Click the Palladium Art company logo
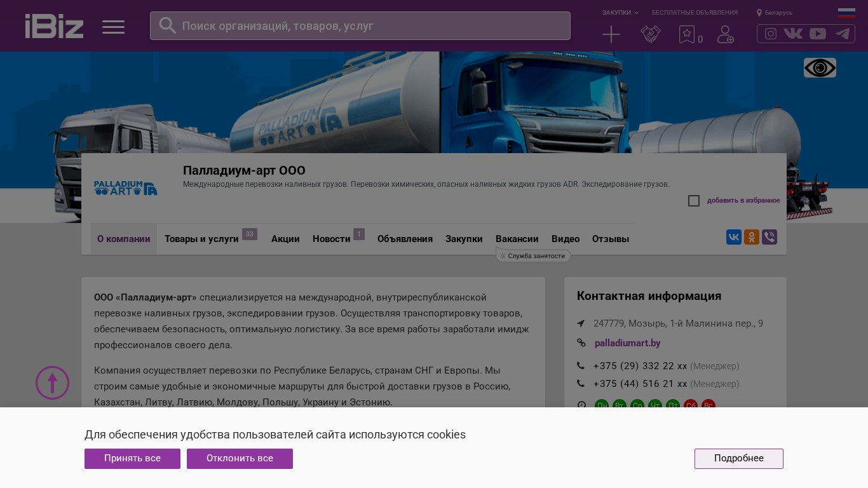Screen dimensions: 868x488 click(126, 188)
